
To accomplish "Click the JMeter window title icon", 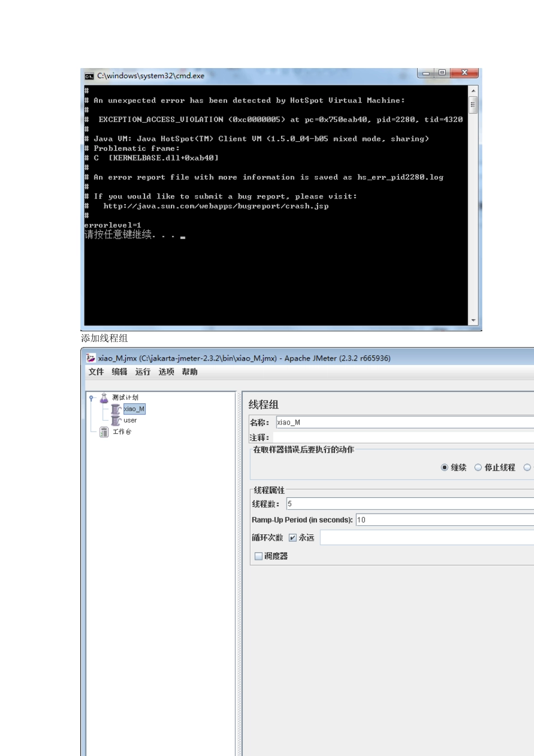I will pyautogui.click(x=91, y=358).
